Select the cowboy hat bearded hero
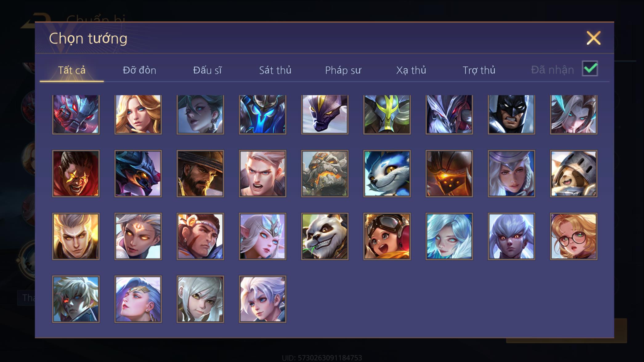 point(200,174)
